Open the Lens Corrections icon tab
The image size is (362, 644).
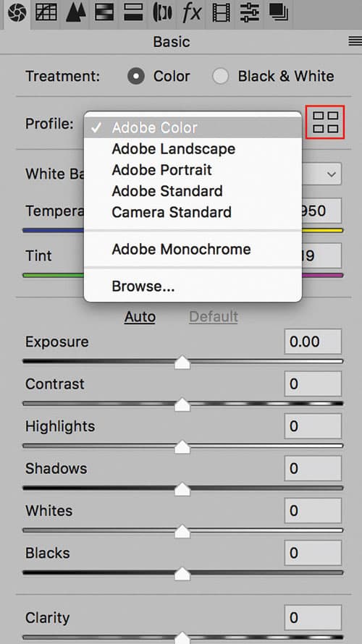click(162, 13)
